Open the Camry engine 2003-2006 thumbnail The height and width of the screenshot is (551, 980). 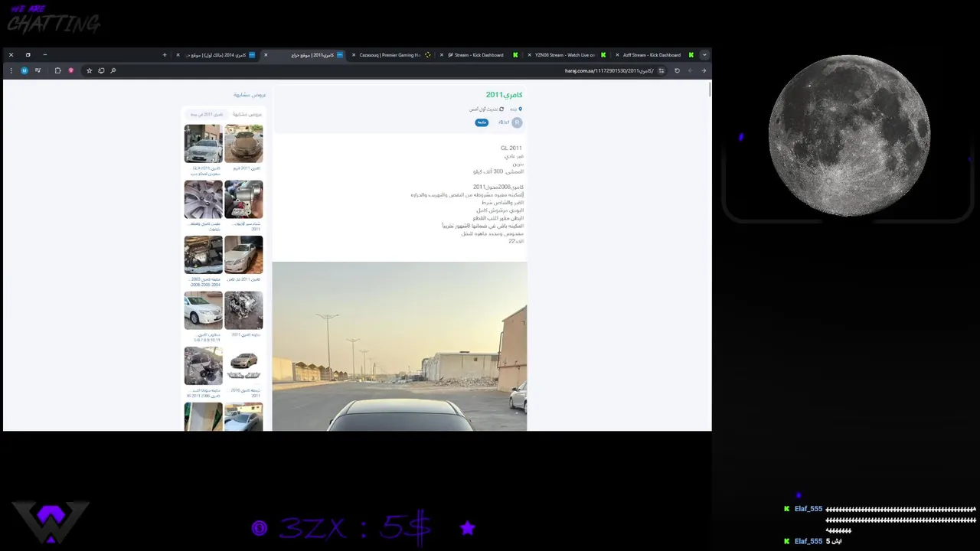[x=203, y=255]
